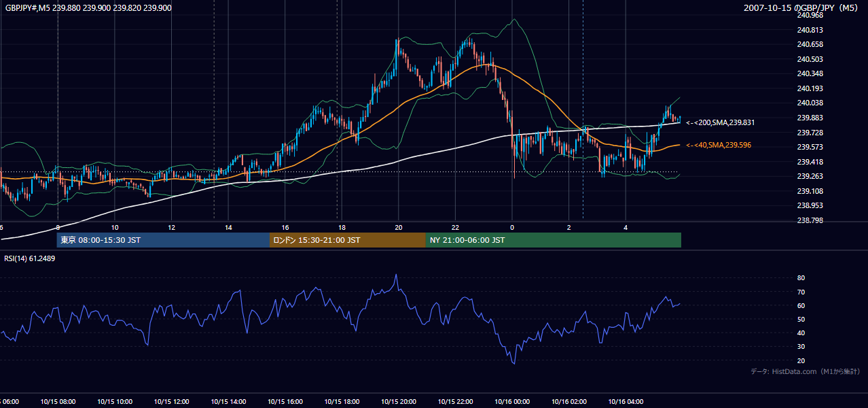Viewport: 868px width, 408px height.
Task: Click the 240.658 price axis label
Action: click(810, 44)
